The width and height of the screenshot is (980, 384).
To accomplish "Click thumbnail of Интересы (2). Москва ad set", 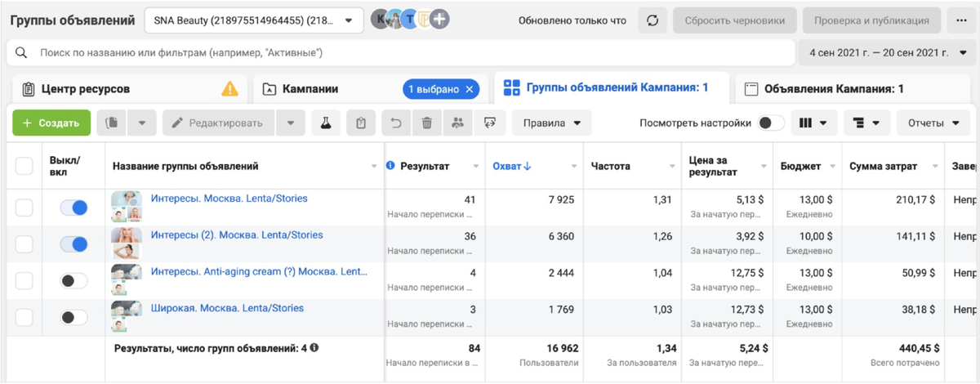I will coord(127,243).
